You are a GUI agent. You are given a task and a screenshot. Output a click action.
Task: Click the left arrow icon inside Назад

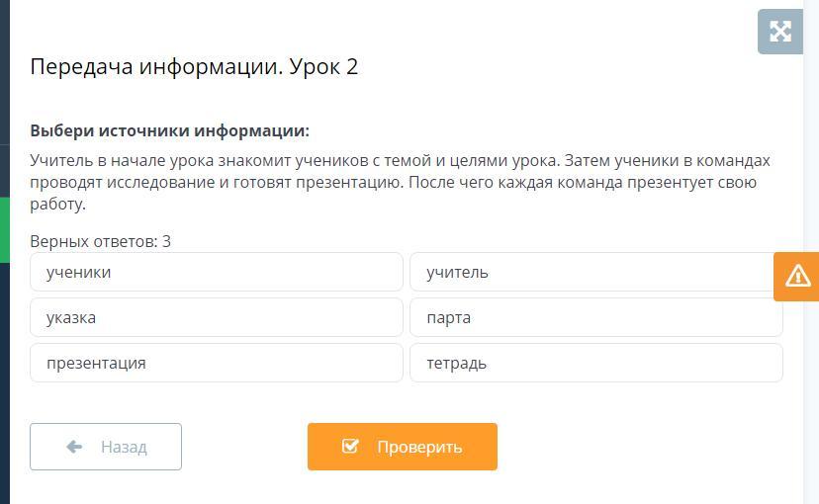click(74, 447)
